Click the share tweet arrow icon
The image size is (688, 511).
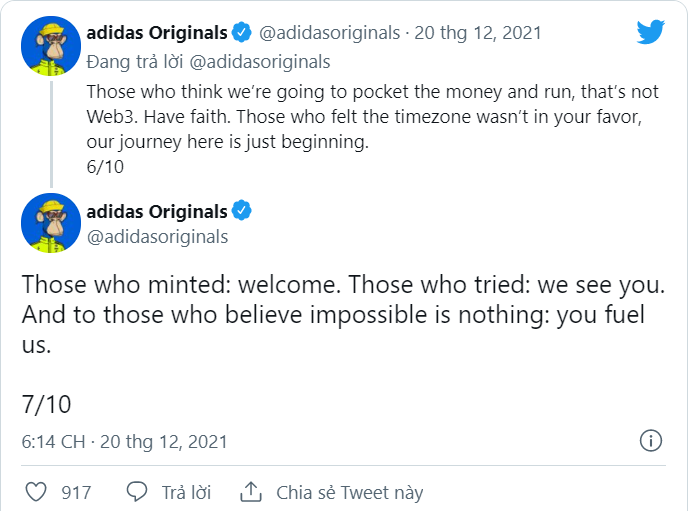(x=251, y=492)
